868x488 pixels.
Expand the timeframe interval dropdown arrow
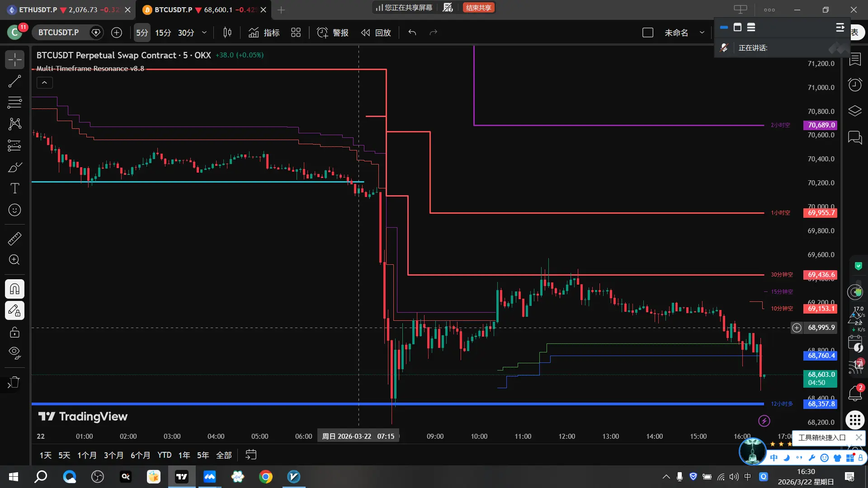coord(204,33)
